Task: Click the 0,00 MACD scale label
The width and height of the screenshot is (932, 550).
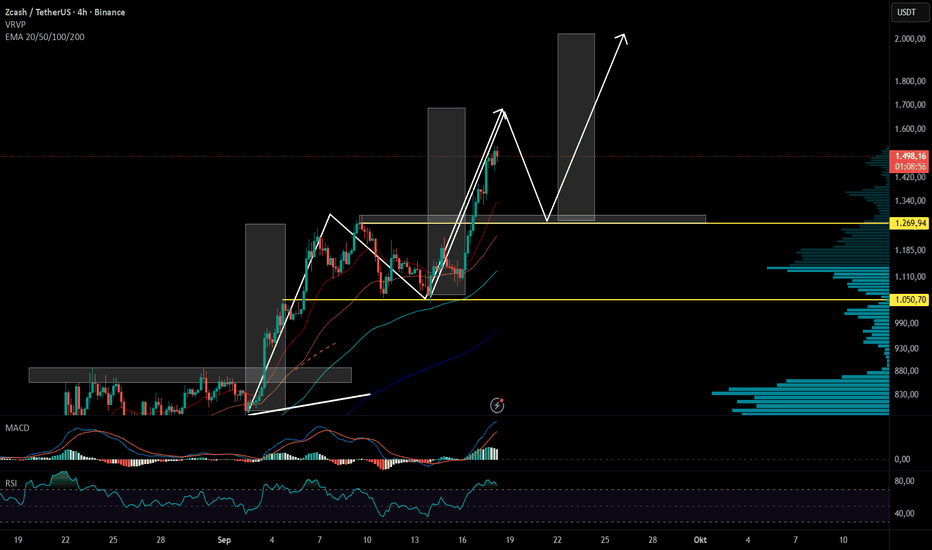Action: coord(902,459)
